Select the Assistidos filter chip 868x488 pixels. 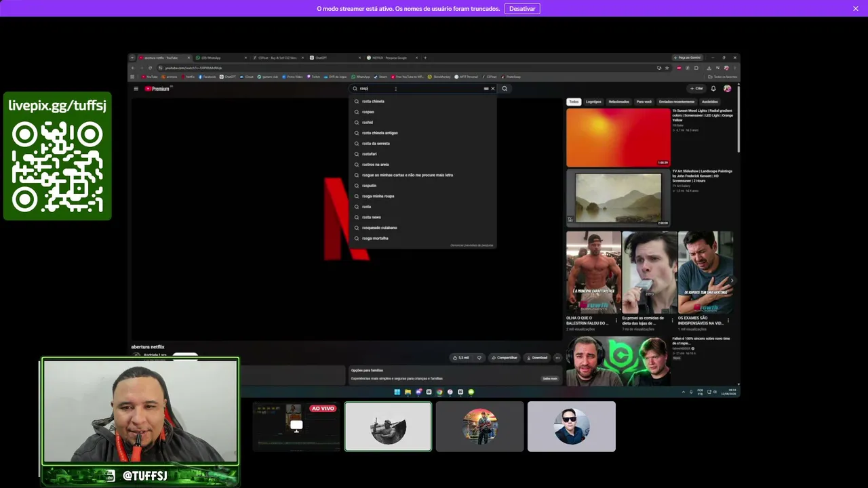coord(710,102)
